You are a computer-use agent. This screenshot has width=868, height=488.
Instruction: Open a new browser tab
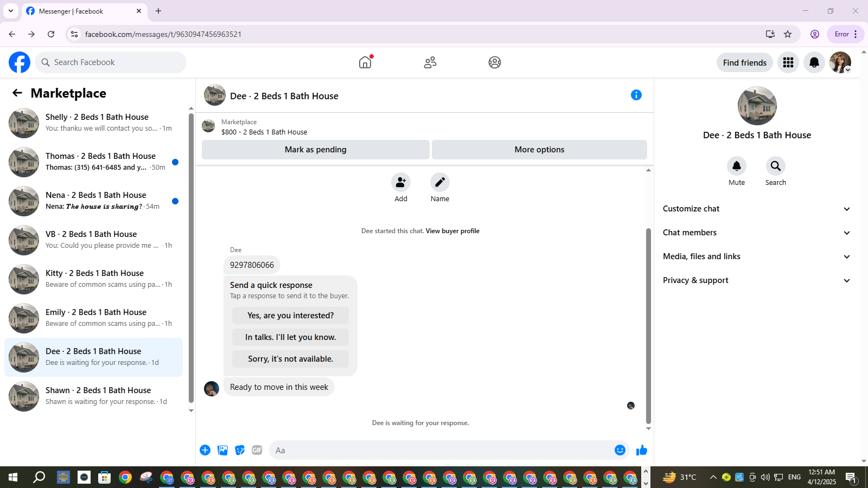[x=158, y=11]
